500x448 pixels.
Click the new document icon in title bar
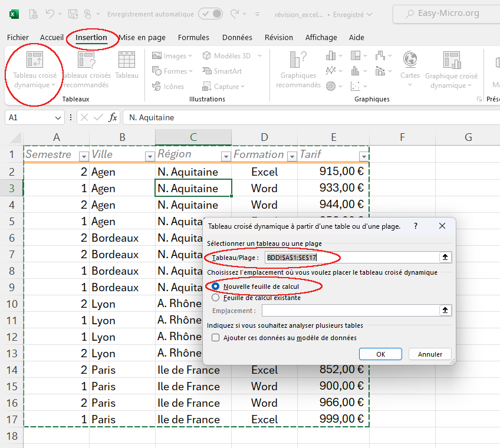tap(33, 14)
